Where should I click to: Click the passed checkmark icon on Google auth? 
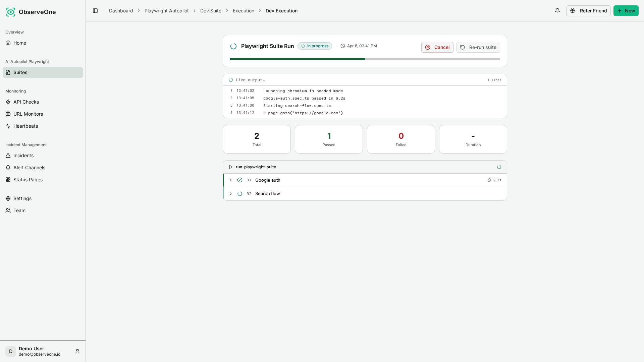[x=240, y=180]
